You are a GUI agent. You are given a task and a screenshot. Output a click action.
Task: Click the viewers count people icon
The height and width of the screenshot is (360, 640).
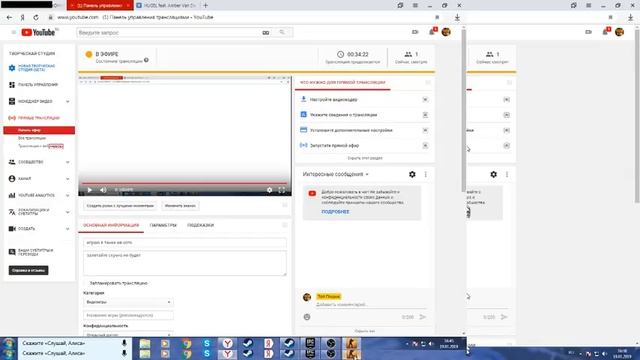[x=408, y=54]
